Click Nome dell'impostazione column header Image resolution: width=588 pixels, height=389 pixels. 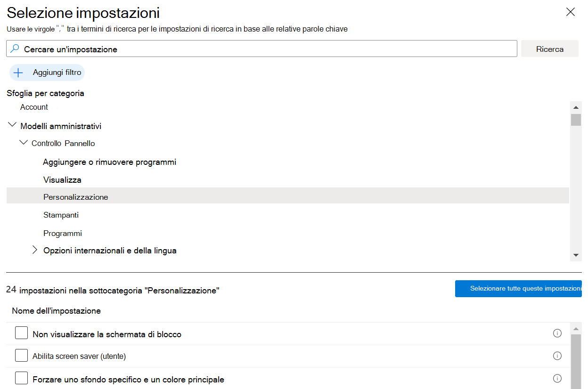[x=56, y=311]
